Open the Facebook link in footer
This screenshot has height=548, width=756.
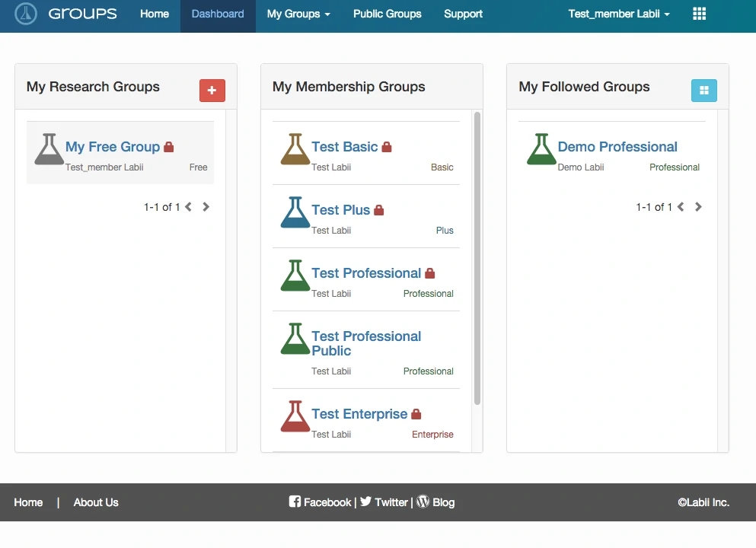(x=321, y=502)
